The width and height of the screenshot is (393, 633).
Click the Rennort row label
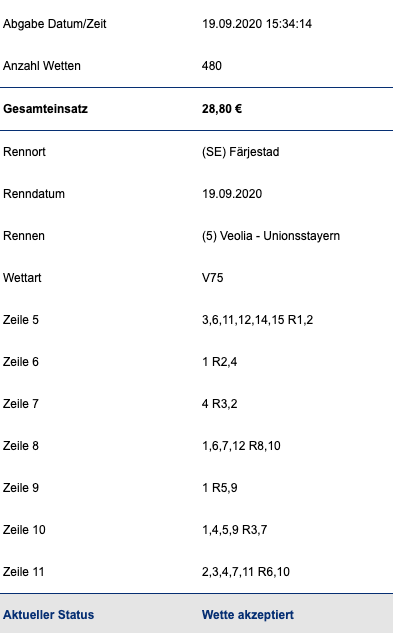coord(24,152)
